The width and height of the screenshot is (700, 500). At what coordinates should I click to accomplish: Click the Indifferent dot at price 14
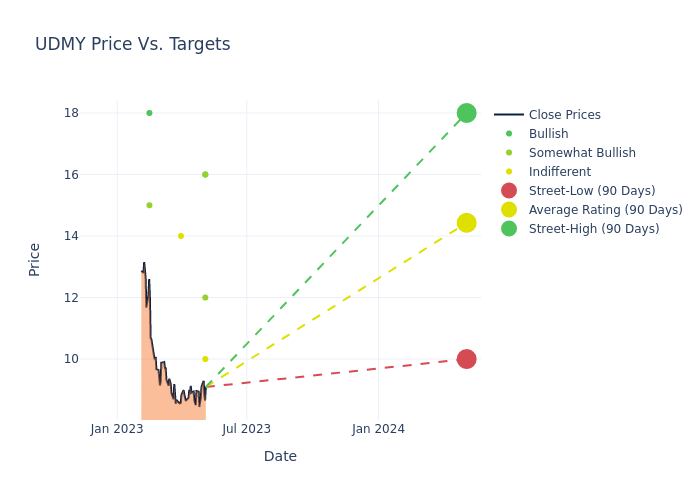(x=181, y=236)
